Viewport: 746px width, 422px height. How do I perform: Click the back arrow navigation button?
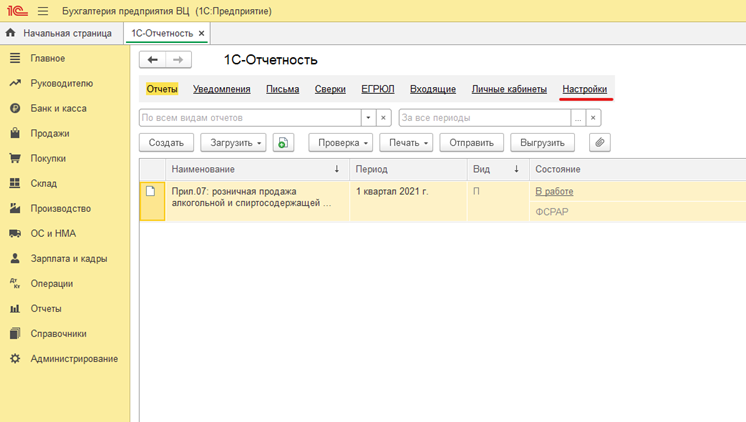click(152, 59)
